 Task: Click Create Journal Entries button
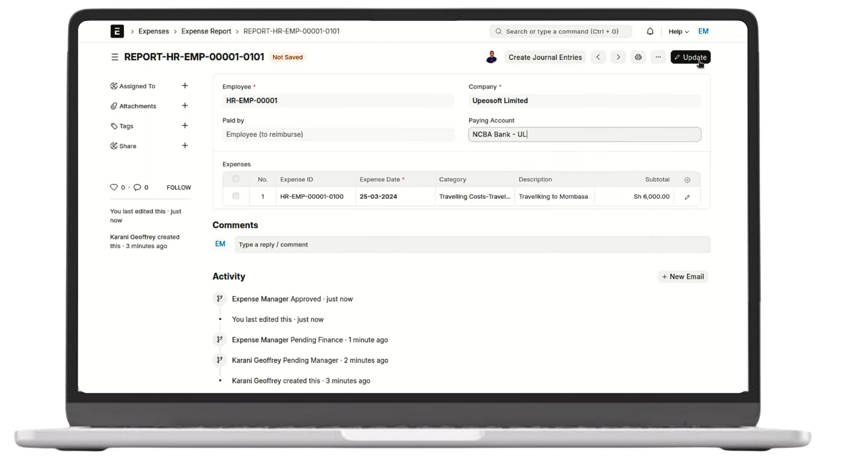[x=545, y=57]
